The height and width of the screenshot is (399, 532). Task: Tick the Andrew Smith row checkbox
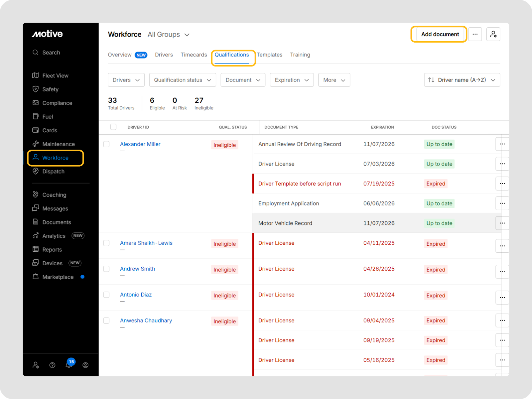[x=106, y=269]
